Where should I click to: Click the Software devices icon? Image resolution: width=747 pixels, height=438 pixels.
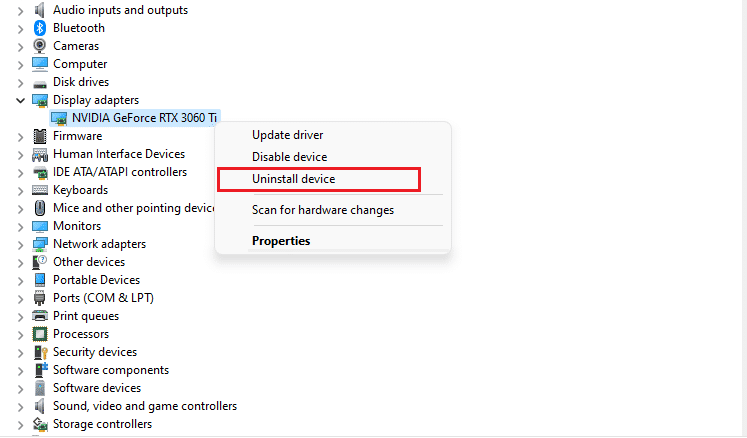click(40, 388)
